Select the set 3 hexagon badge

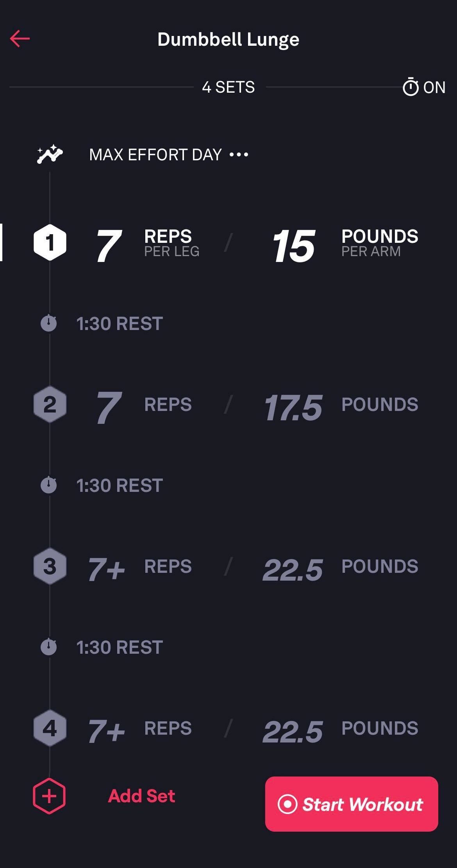click(x=50, y=566)
